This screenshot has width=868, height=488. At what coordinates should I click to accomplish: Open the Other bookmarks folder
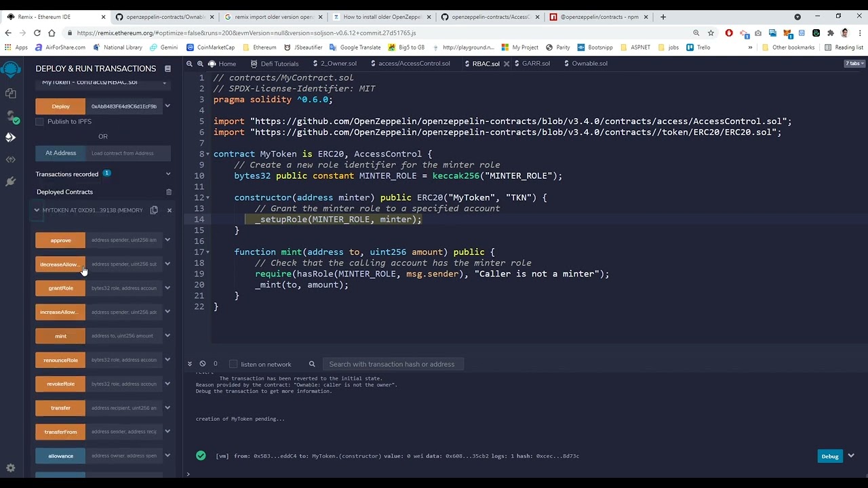tap(788, 47)
